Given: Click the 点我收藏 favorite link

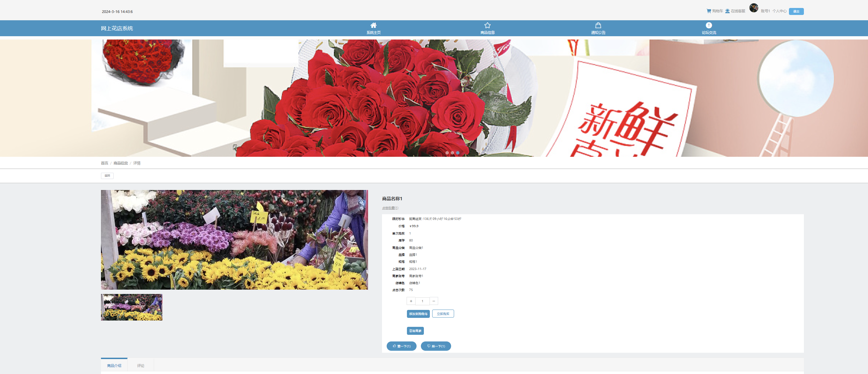Looking at the screenshot, I should (390, 208).
